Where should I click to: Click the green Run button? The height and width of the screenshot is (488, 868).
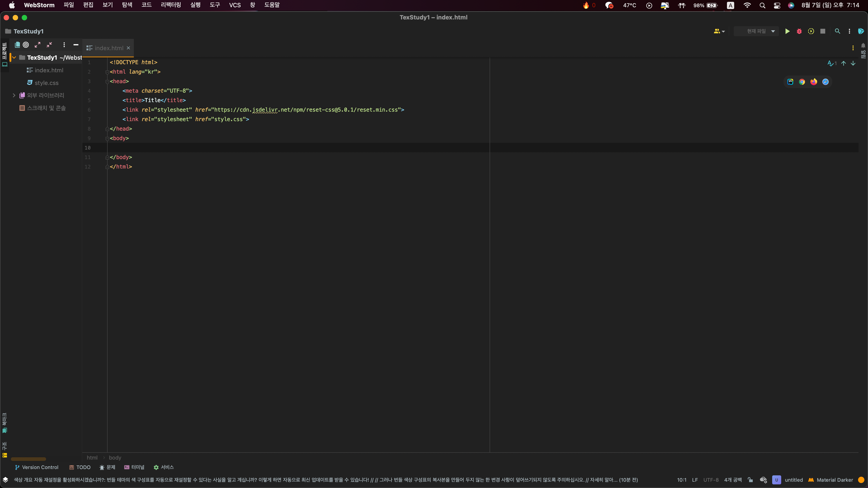(787, 31)
